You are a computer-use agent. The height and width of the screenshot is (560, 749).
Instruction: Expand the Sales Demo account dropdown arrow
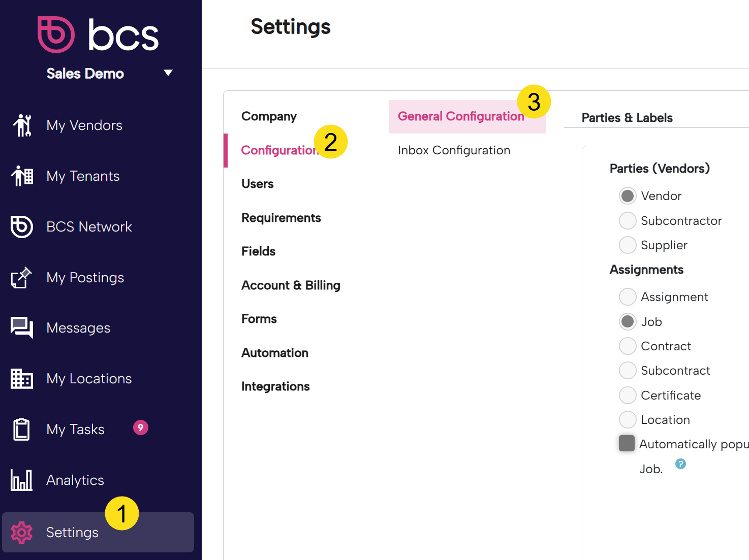click(168, 73)
